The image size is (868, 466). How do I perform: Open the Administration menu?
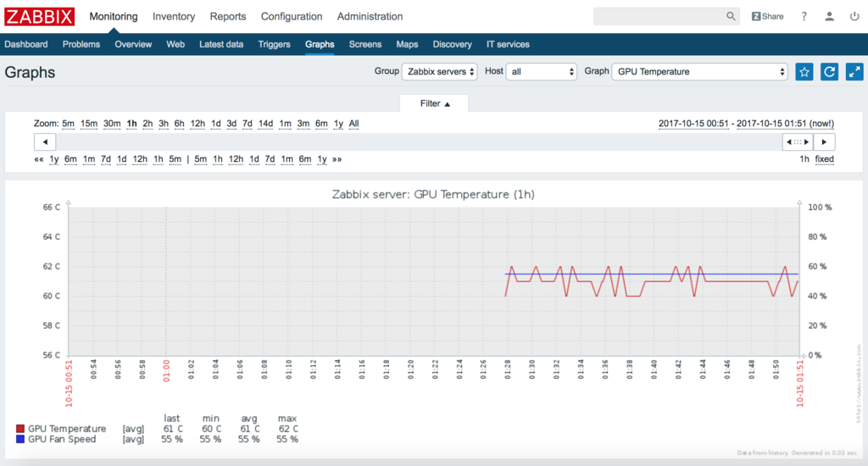pyautogui.click(x=370, y=17)
